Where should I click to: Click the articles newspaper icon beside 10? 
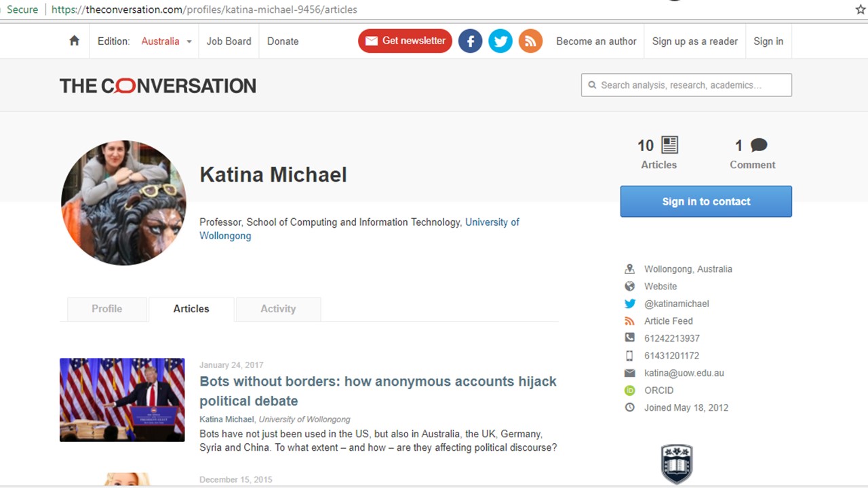coord(670,145)
